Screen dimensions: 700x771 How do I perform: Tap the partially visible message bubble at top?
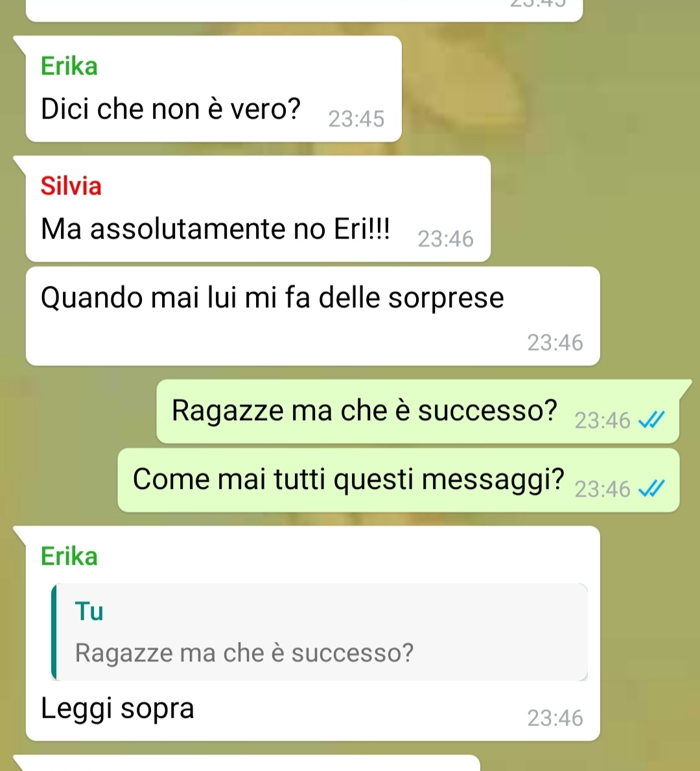point(304,10)
